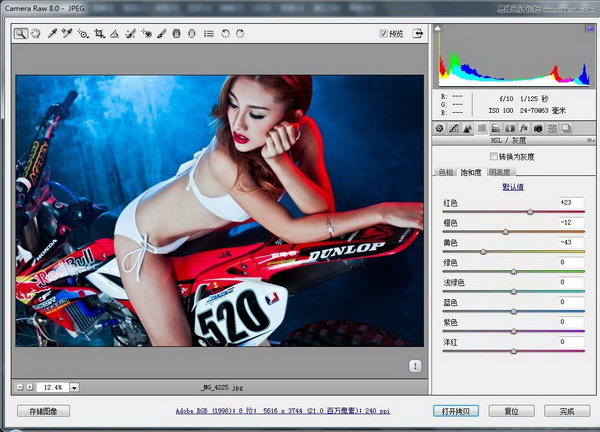
Task: Open the zoom level dropdown
Action: 74,387
